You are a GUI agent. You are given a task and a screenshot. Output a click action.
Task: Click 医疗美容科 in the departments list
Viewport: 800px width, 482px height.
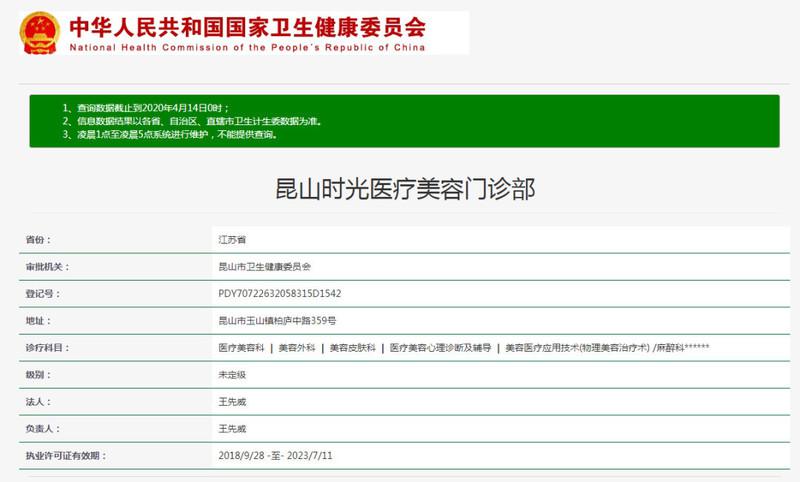coord(241,348)
